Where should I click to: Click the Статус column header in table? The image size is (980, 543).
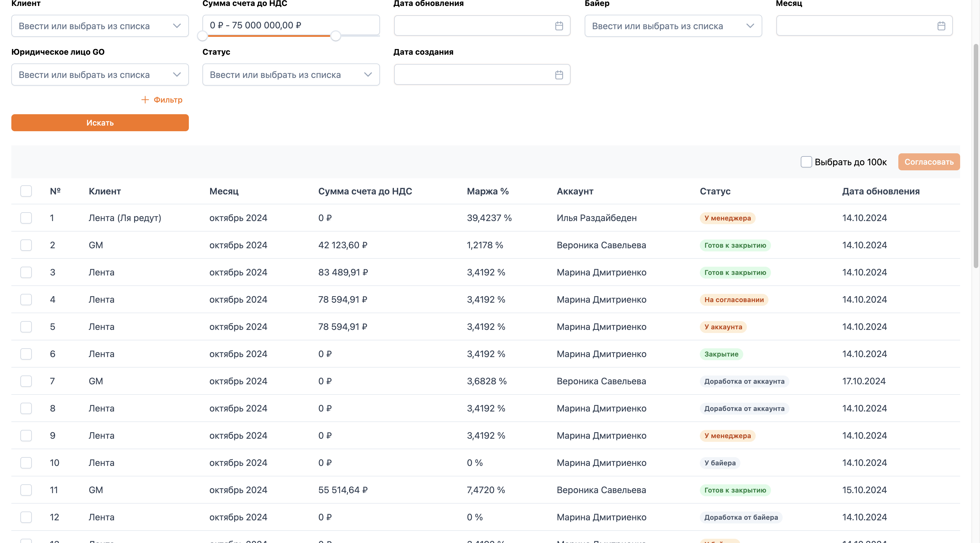coord(715,191)
